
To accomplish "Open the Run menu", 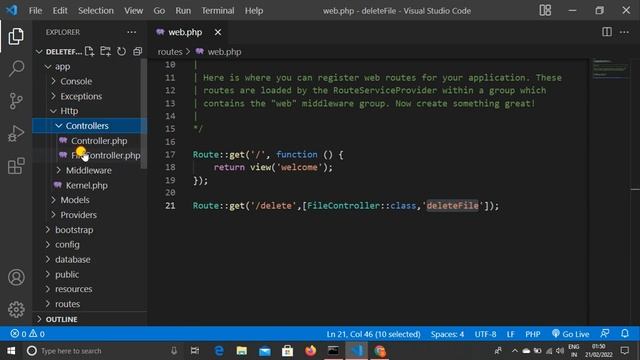I will 183,11.
